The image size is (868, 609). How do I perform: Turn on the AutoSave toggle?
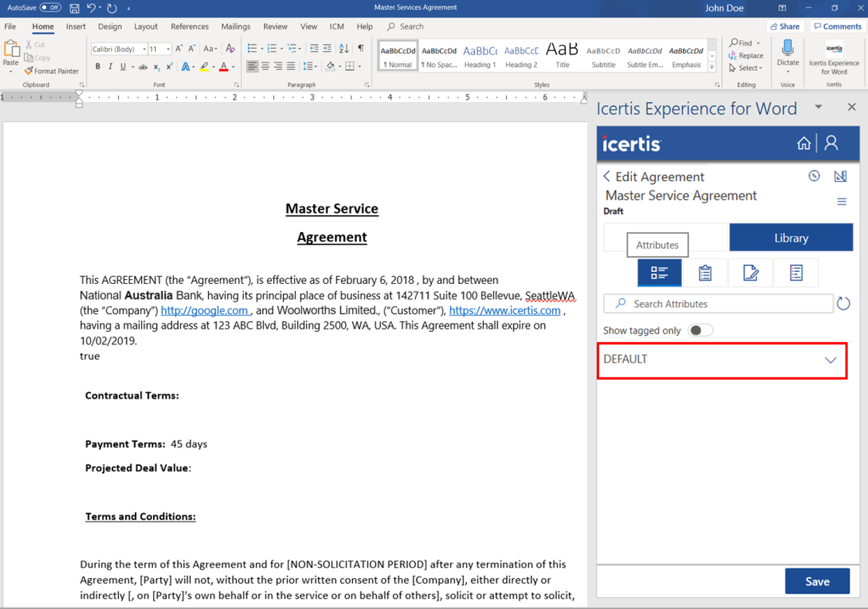coord(50,8)
